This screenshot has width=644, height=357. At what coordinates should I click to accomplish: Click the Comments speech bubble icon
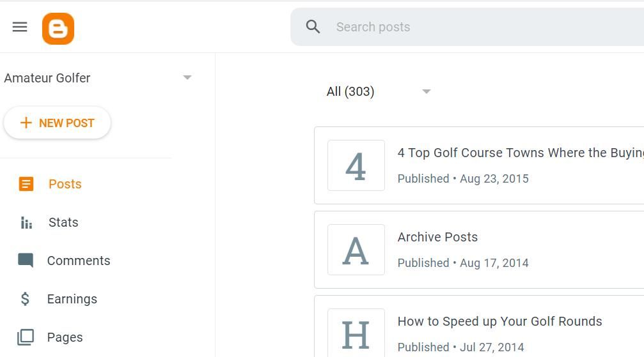tap(26, 261)
